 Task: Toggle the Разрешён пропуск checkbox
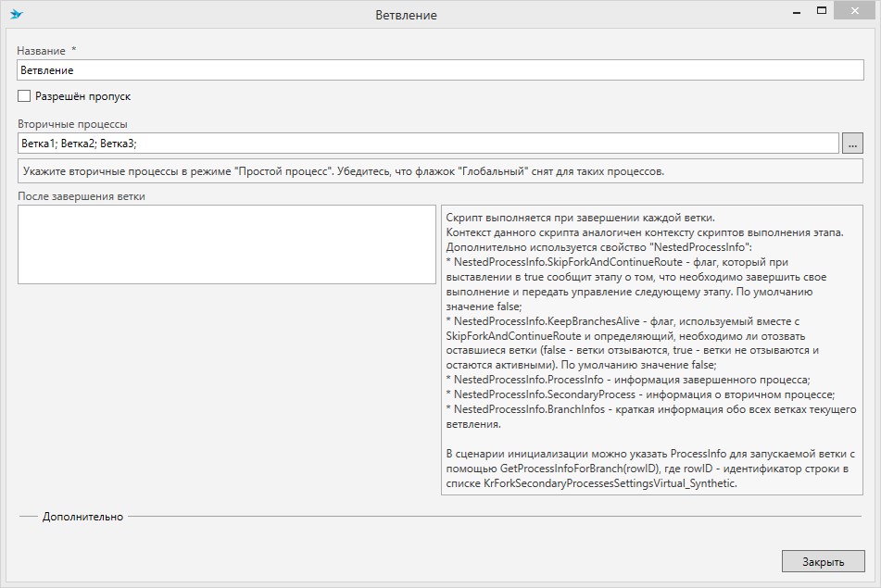coord(24,96)
